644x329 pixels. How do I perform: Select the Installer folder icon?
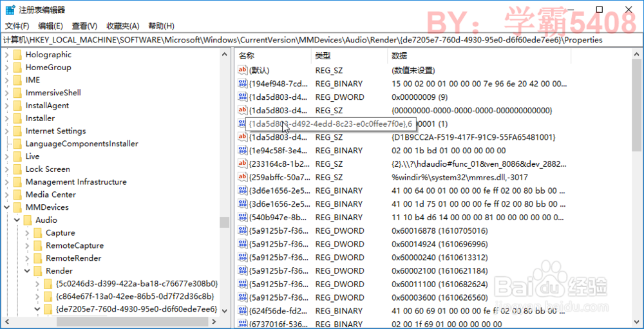(17, 118)
